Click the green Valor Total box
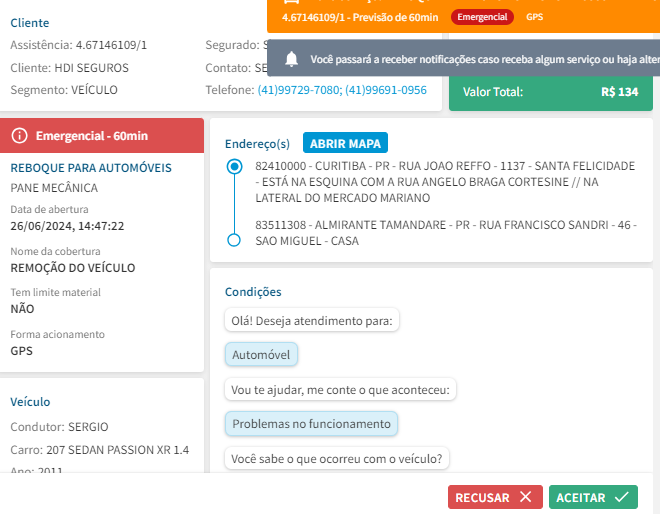Image resolution: width=660 pixels, height=514 pixels. 550,92
